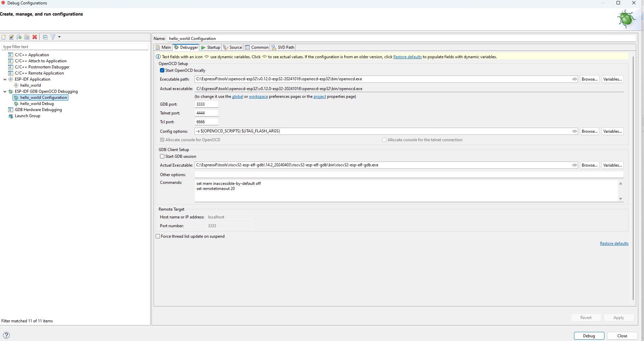Click the ESP-IDF Application target icon
Viewport: 644px width, 341px height.
point(10,79)
